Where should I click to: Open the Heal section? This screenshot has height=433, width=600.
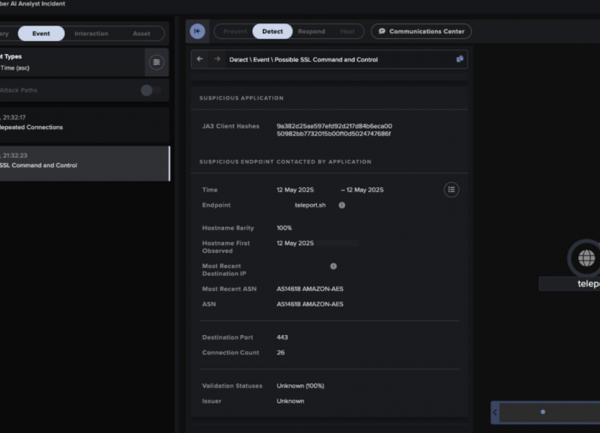coord(347,31)
